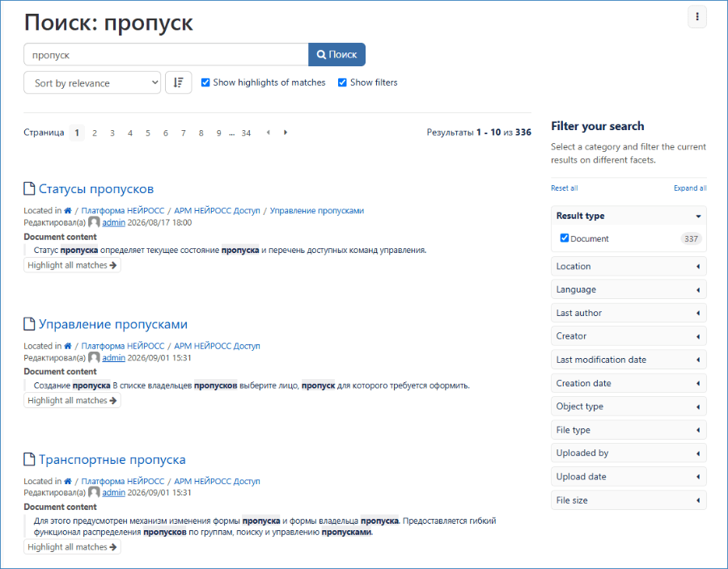
Task: Open Управление пропусками result title
Action: 112,324
